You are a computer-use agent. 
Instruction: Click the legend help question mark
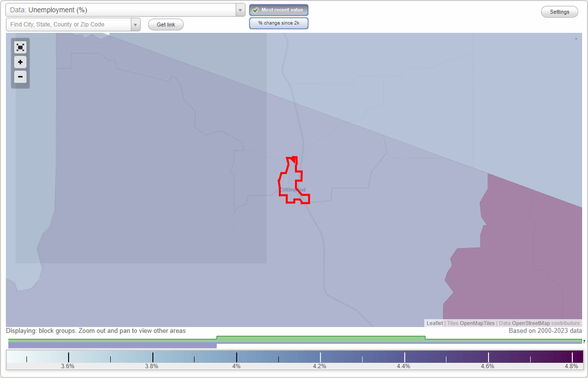point(584,341)
